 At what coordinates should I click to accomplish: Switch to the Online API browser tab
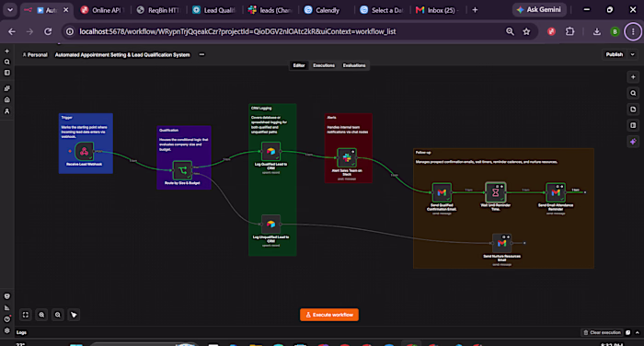pyautogui.click(x=103, y=10)
